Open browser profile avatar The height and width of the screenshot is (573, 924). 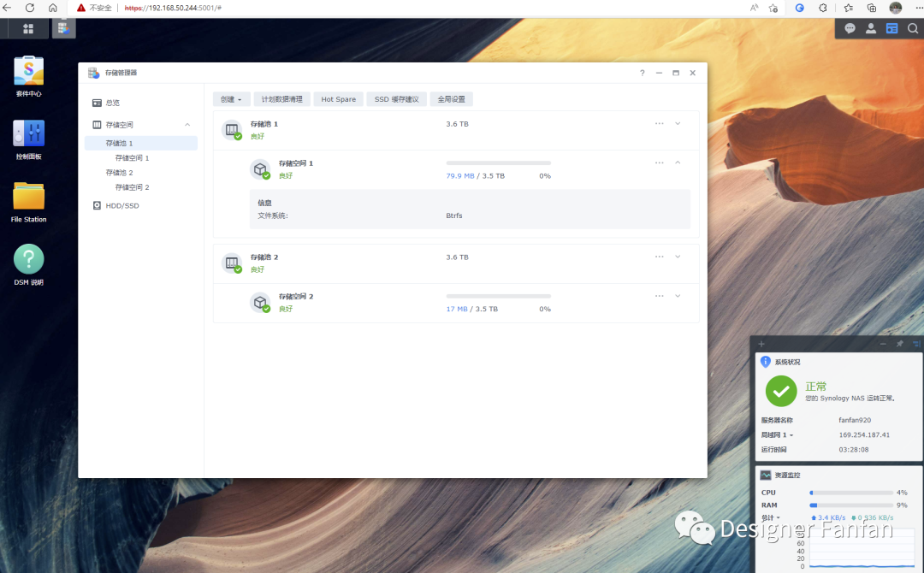coord(896,8)
